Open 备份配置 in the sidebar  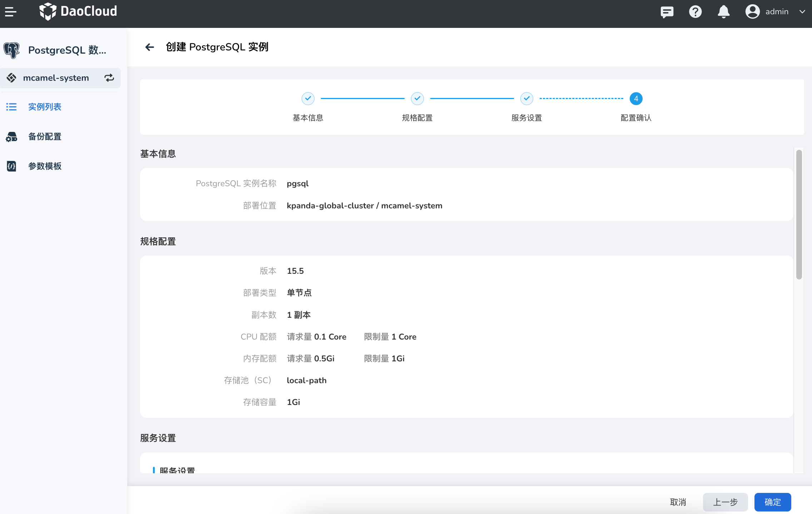click(45, 137)
